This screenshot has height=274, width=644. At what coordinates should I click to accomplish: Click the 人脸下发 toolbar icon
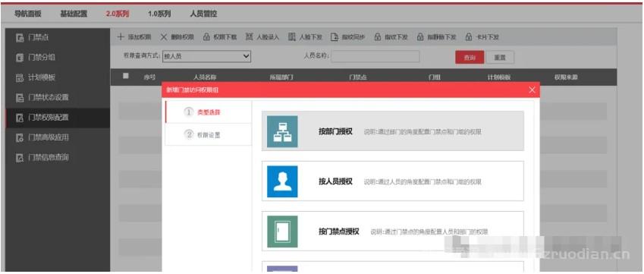pos(292,37)
